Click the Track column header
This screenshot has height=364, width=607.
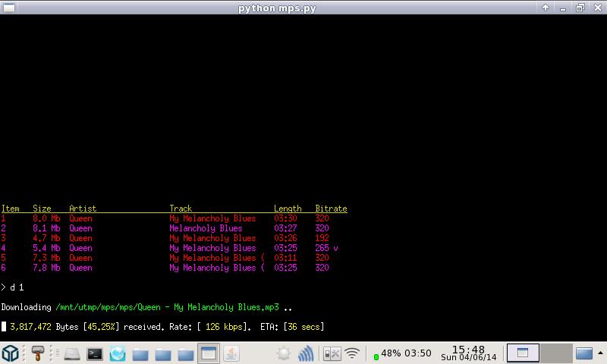tap(181, 209)
